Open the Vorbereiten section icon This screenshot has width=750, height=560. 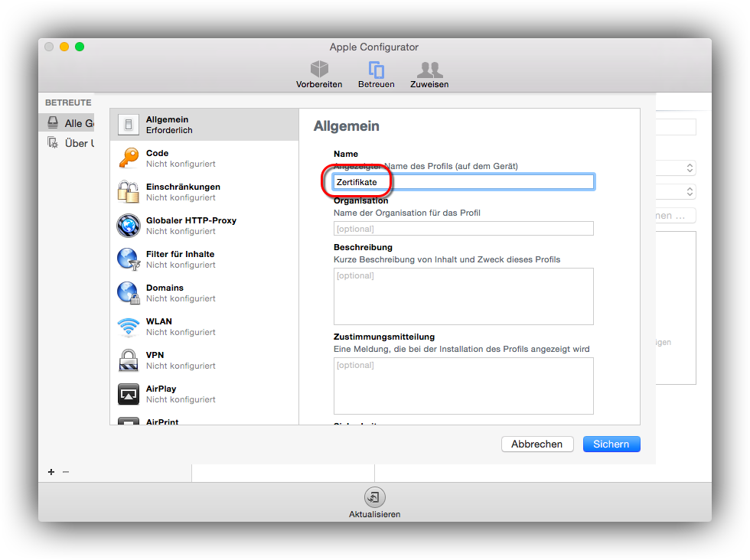click(x=319, y=70)
